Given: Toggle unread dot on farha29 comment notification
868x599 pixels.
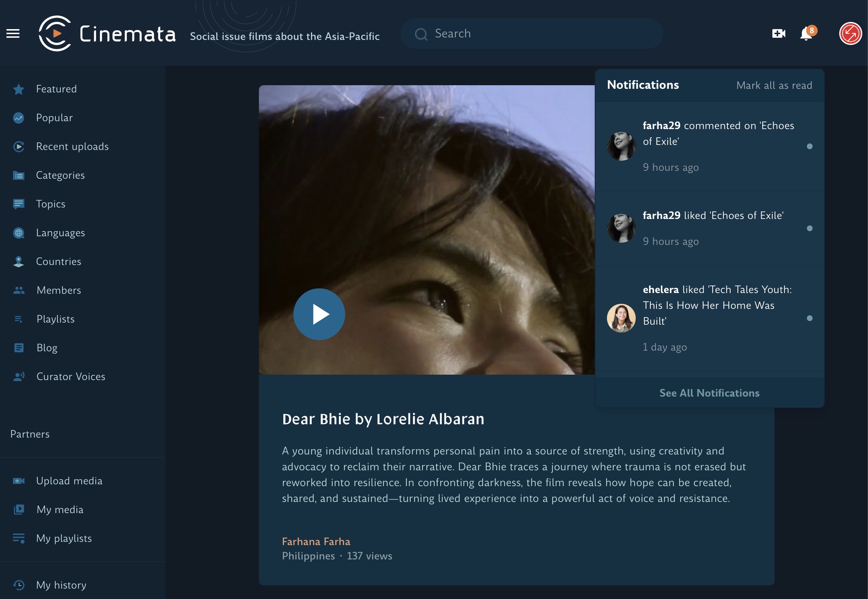Looking at the screenshot, I should coord(809,146).
